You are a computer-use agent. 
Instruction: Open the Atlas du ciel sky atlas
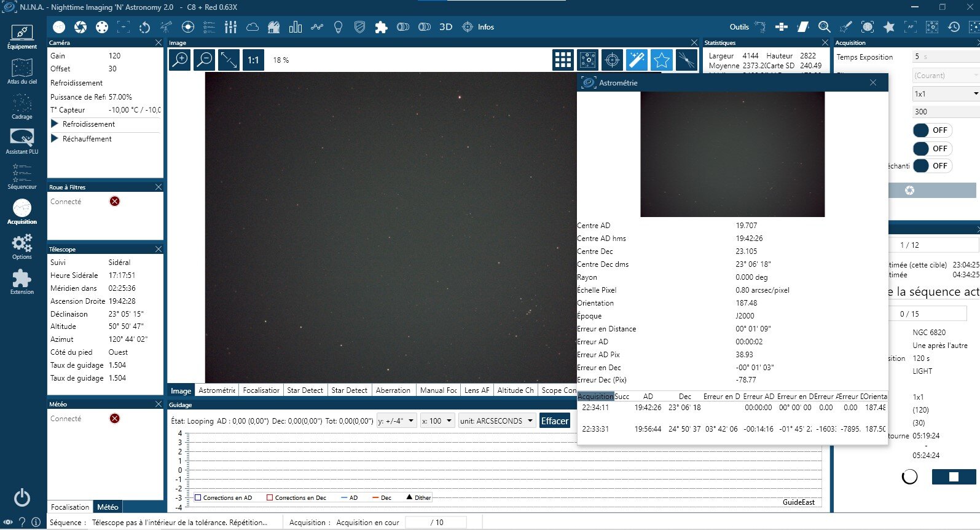tap(22, 71)
